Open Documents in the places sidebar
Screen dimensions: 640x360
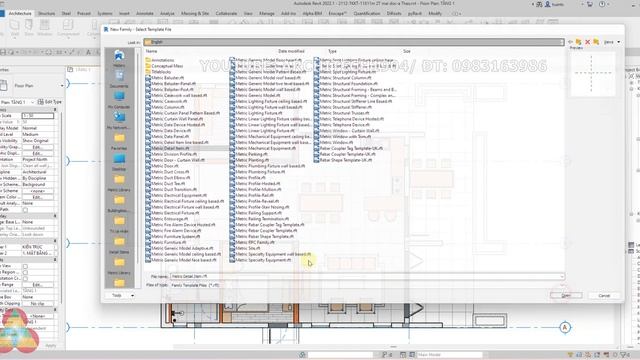119,79
